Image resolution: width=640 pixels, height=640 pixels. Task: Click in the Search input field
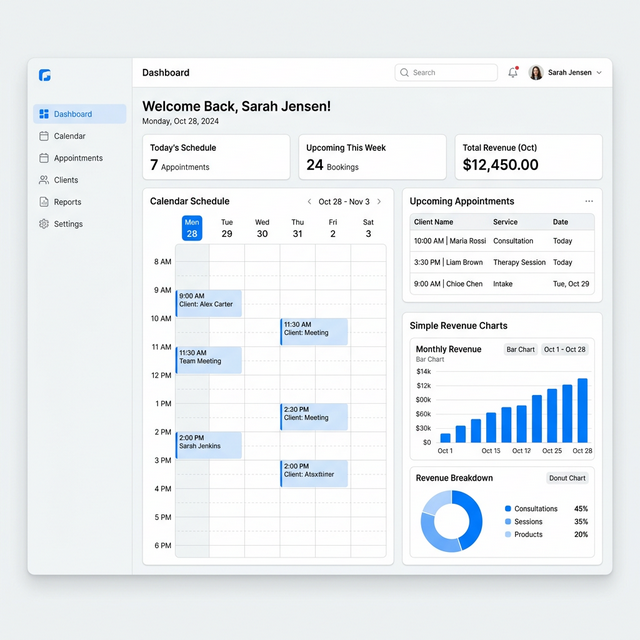pos(446,73)
